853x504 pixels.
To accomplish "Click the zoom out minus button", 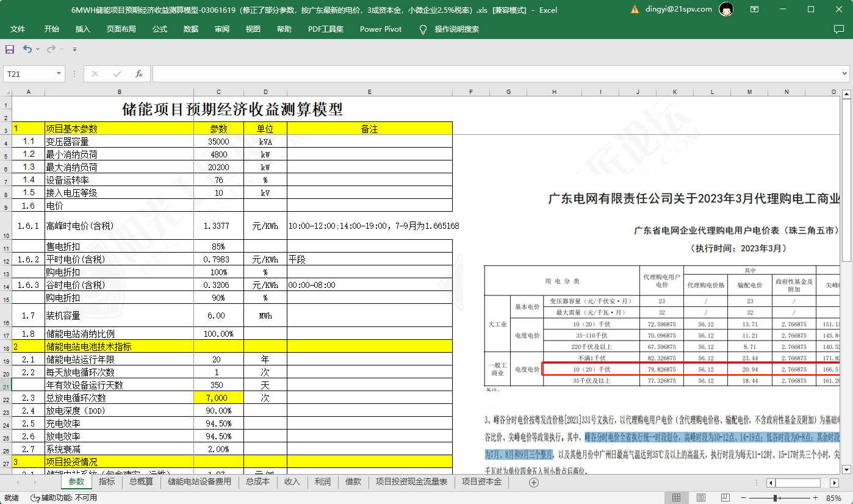I will pyautogui.click(x=744, y=498).
